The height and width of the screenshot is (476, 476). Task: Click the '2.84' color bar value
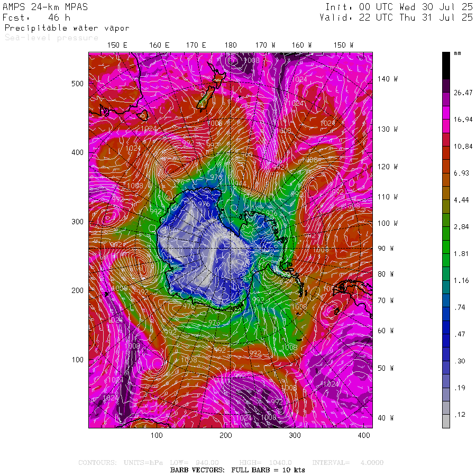coord(461,227)
